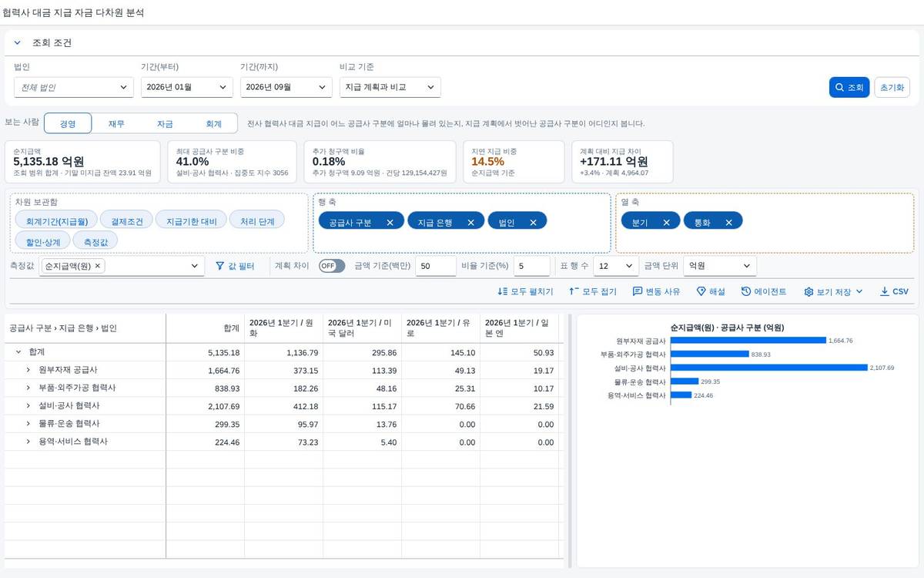Click the 계획 대비 지급 차이 card
Viewport: 924px width, 578px height.
pyautogui.click(x=622, y=162)
